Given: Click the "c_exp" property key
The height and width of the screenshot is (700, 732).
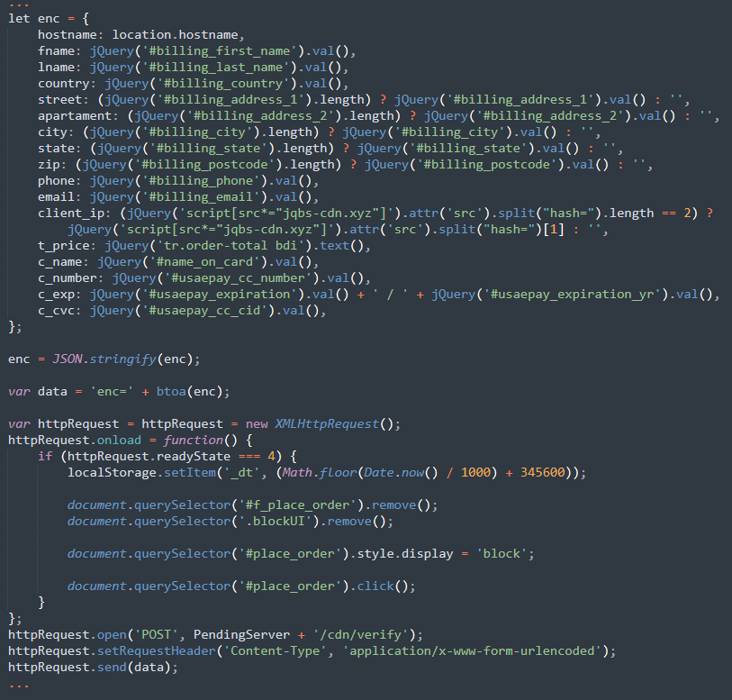Looking at the screenshot, I should pos(56,295).
